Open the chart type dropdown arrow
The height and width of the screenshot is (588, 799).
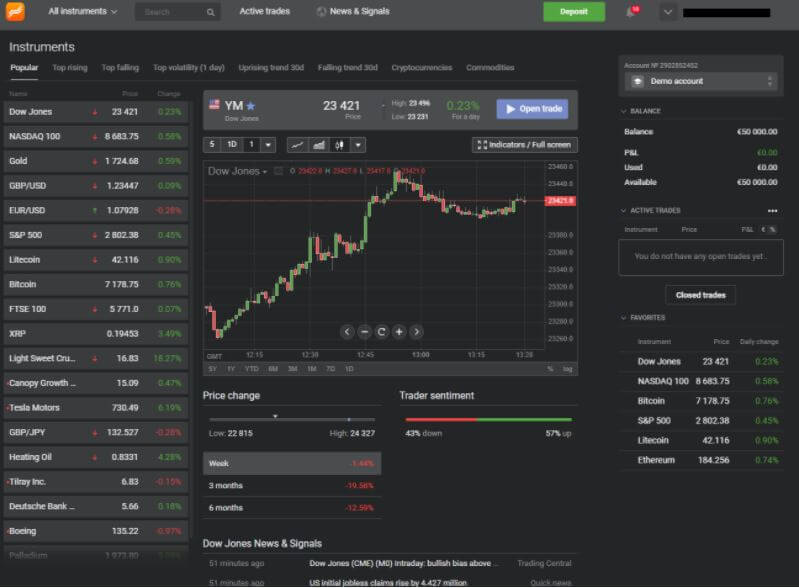click(x=358, y=145)
